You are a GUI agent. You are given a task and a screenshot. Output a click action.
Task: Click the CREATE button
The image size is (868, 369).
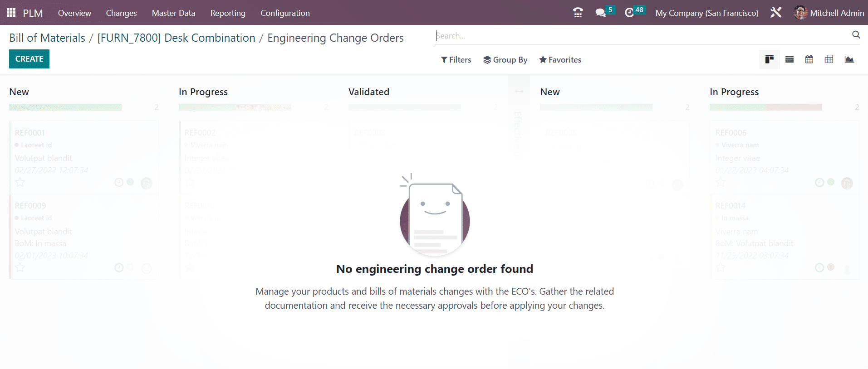(29, 59)
